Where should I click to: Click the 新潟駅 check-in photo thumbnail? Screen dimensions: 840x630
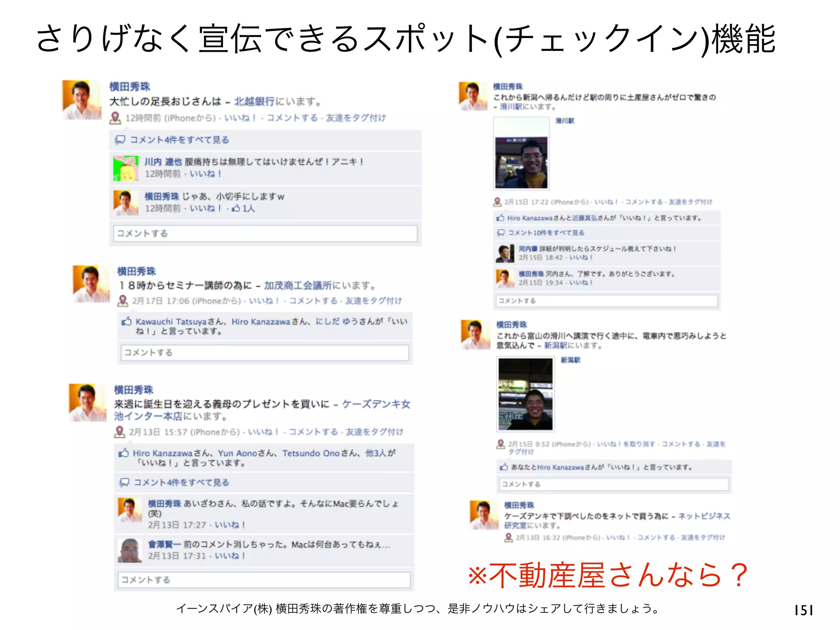coord(525,394)
